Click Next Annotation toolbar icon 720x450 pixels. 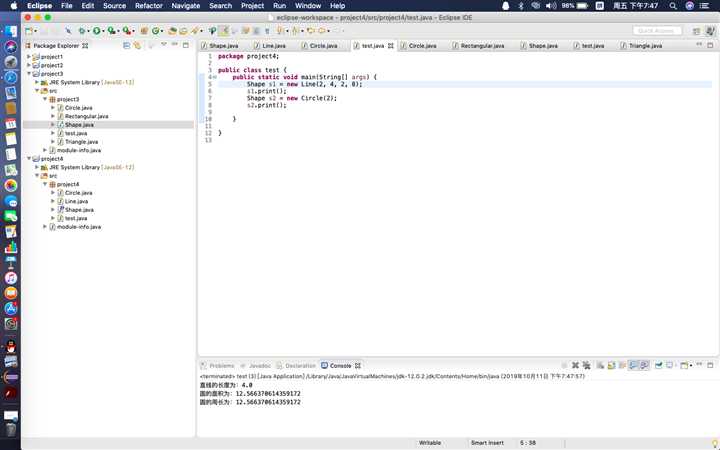[280, 31]
